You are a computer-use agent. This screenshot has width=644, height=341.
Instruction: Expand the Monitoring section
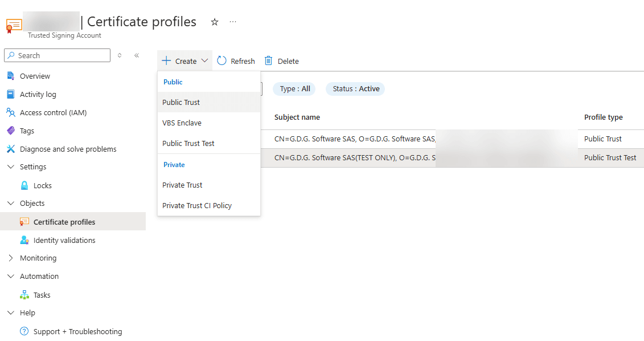(10, 258)
